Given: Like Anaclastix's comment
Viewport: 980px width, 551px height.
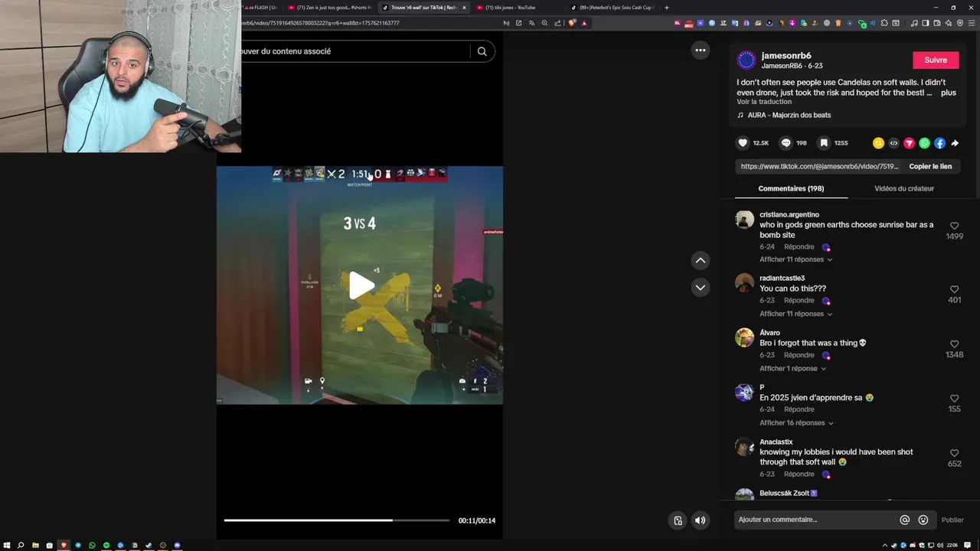Looking at the screenshot, I should [x=954, y=453].
